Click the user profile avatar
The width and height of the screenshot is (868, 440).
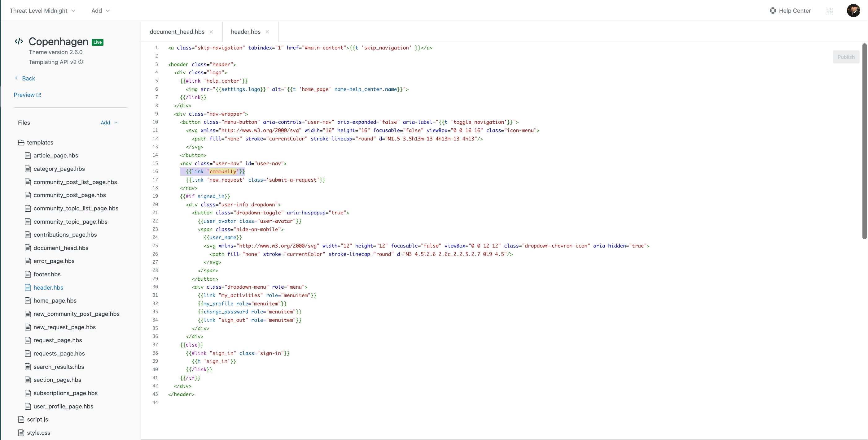[853, 11]
